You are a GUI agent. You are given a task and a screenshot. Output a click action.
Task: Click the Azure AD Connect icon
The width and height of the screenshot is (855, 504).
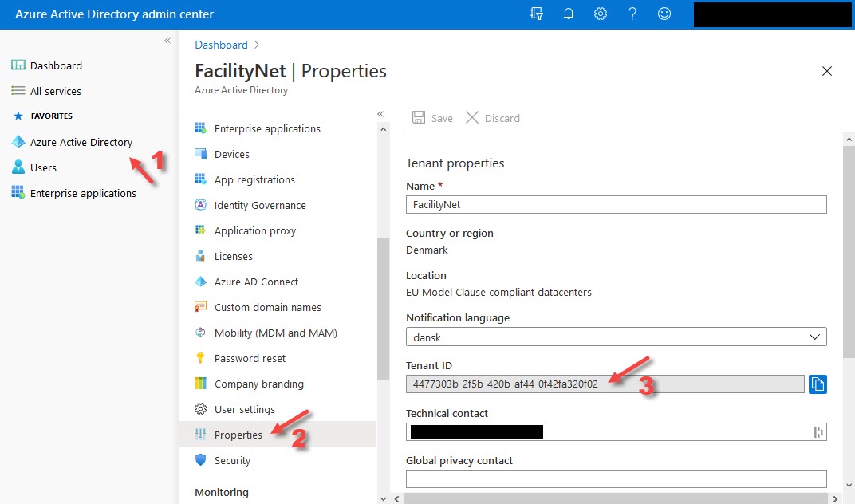point(201,282)
